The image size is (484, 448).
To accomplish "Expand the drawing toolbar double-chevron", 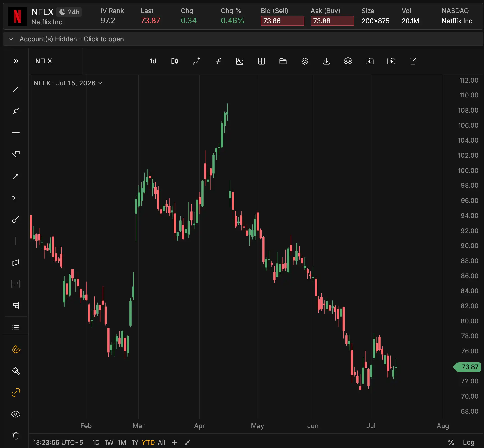I will click(x=16, y=61).
